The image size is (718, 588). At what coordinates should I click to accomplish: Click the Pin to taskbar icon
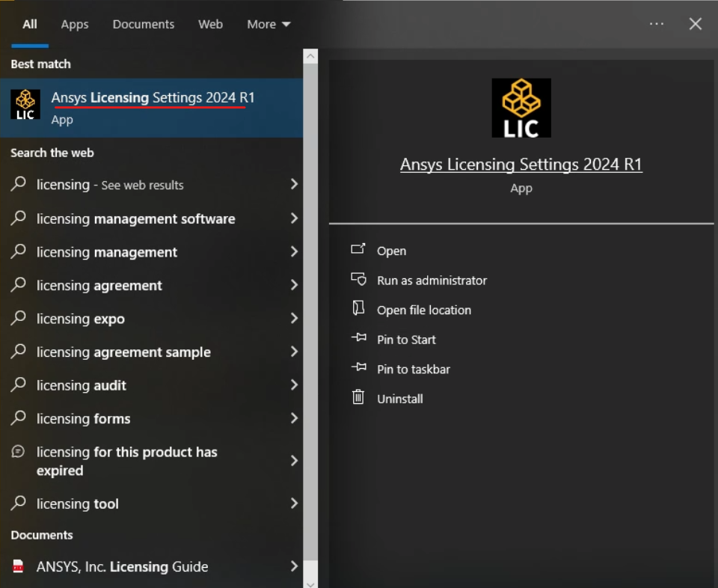click(358, 368)
